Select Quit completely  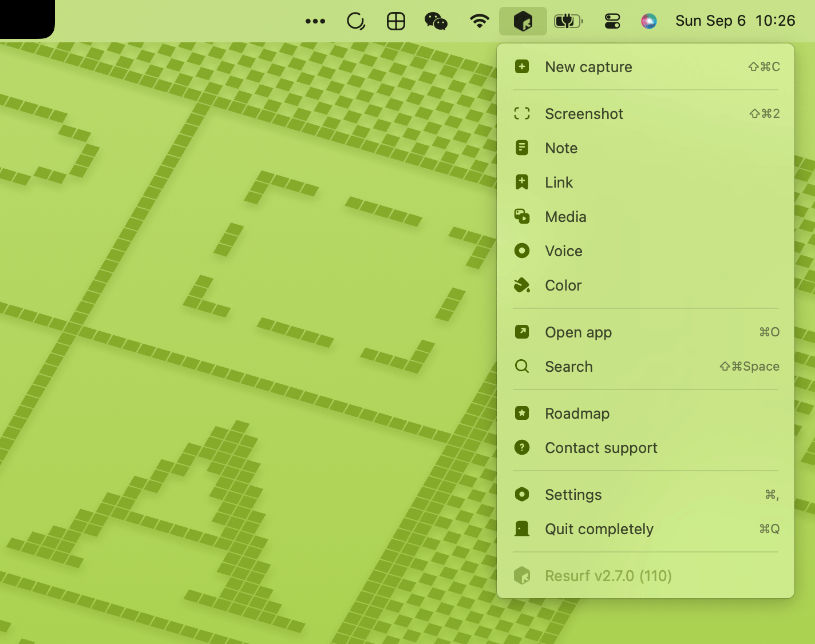tap(646, 529)
